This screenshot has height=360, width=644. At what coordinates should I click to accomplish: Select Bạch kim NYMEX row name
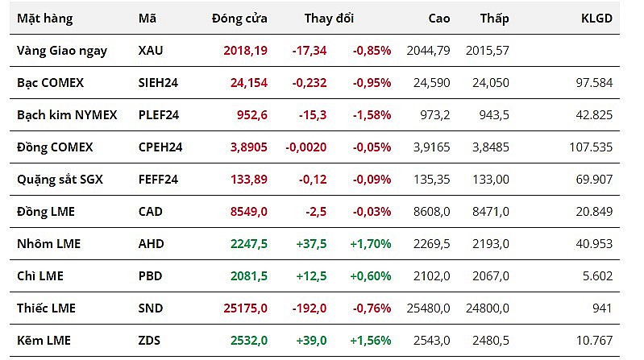(x=67, y=114)
